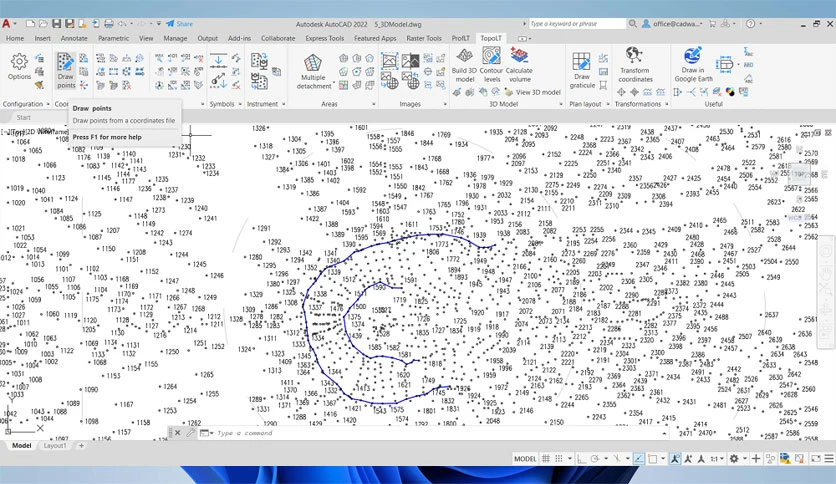Open the Help question mark icon
Viewport: 836px width, 484px height.
pos(750,23)
